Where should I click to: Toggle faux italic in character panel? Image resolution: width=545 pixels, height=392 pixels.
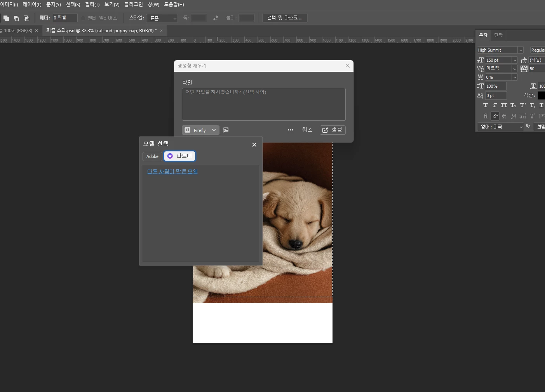495,106
